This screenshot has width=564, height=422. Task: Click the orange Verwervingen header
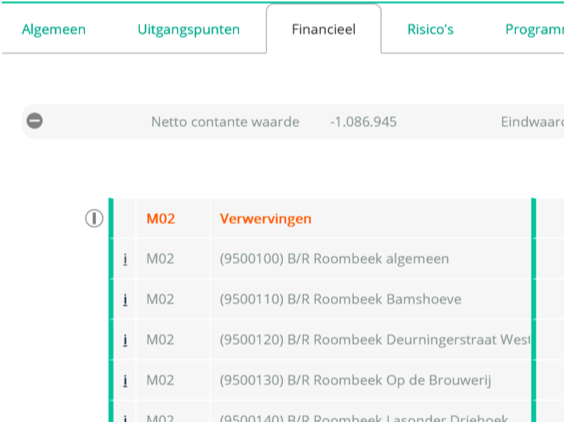(265, 219)
